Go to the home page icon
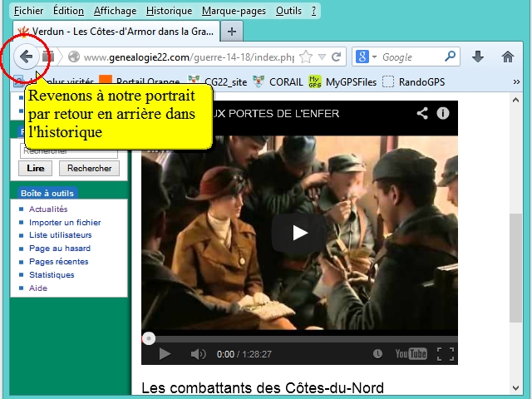Screen dimensions: 532x399 point(508,57)
